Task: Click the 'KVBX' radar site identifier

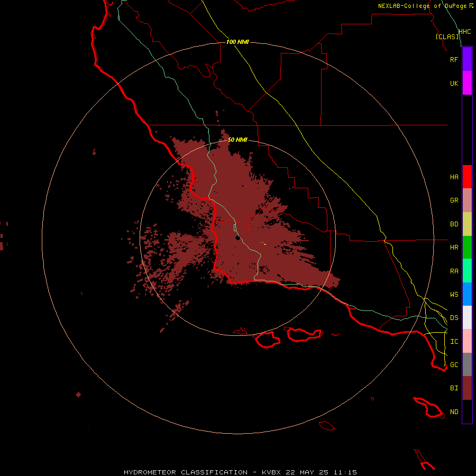Action: [x=271, y=472]
